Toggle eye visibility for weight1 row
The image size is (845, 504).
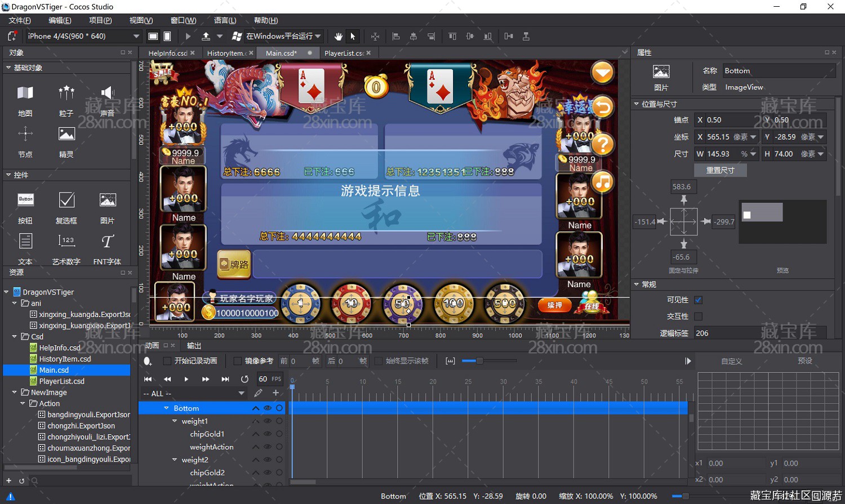[x=268, y=421]
